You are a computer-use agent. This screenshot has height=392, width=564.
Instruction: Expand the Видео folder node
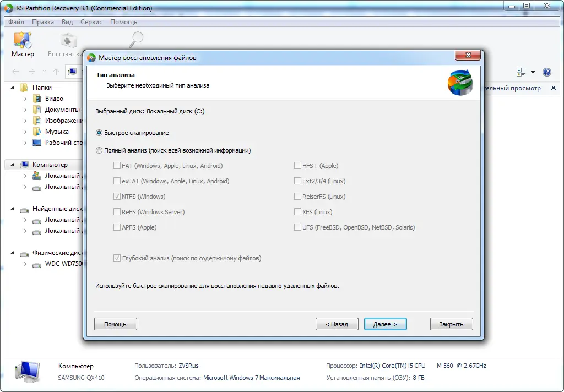[x=25, y=99]
